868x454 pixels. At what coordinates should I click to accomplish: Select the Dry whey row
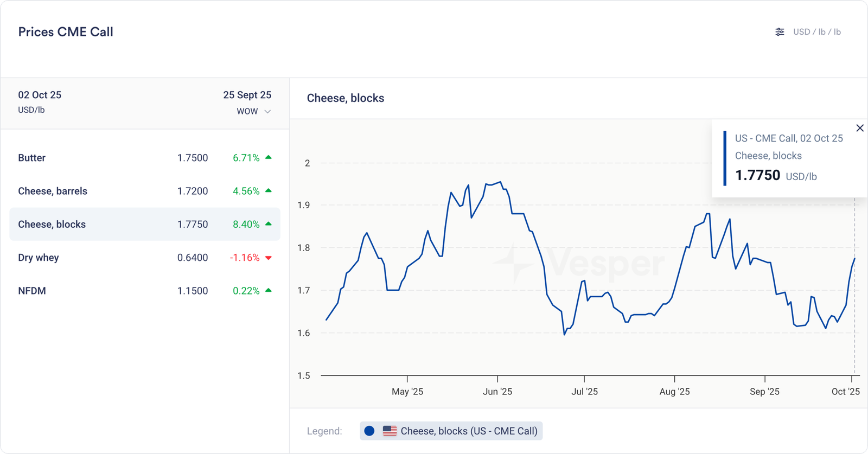pos(144,258)
